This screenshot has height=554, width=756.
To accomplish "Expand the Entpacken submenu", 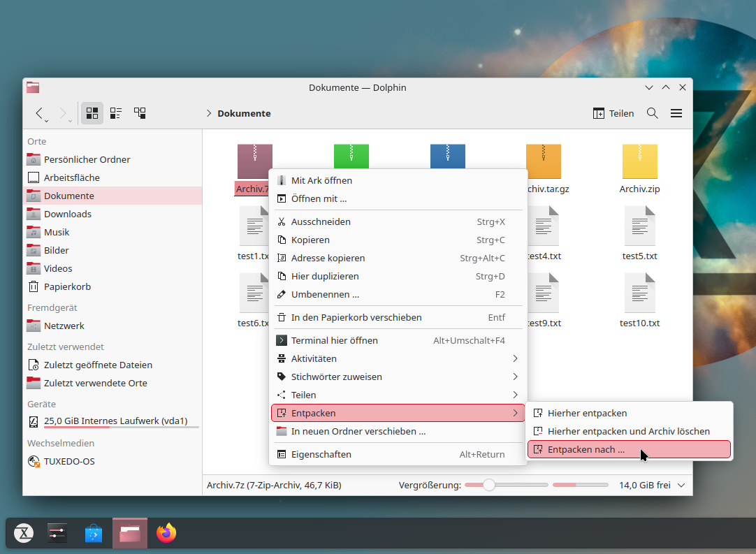I will point(398,413).
